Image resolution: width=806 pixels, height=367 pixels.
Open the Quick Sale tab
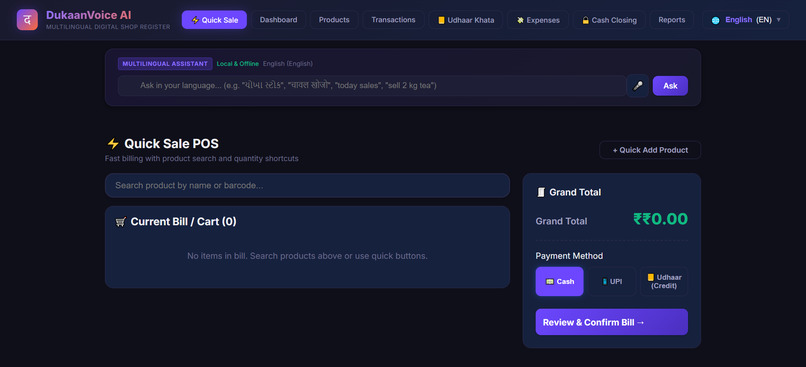214,20
